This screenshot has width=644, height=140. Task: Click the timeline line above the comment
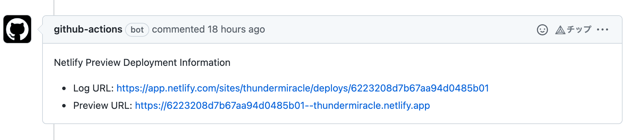click(54, 7)
